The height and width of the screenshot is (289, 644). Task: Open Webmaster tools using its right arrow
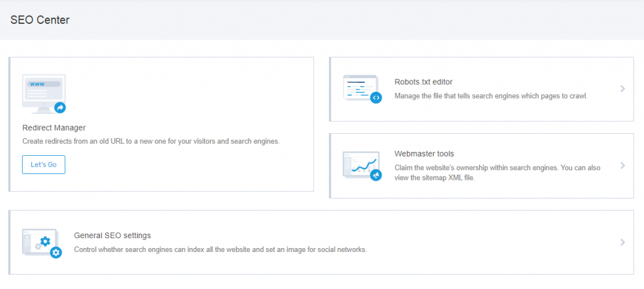622,166
